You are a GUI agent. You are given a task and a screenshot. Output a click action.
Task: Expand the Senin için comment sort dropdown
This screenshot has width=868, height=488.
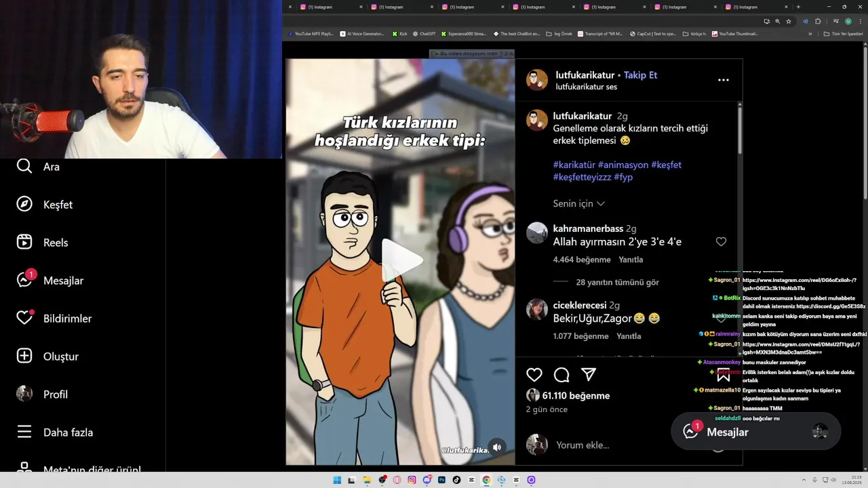[x=578, y=203]
